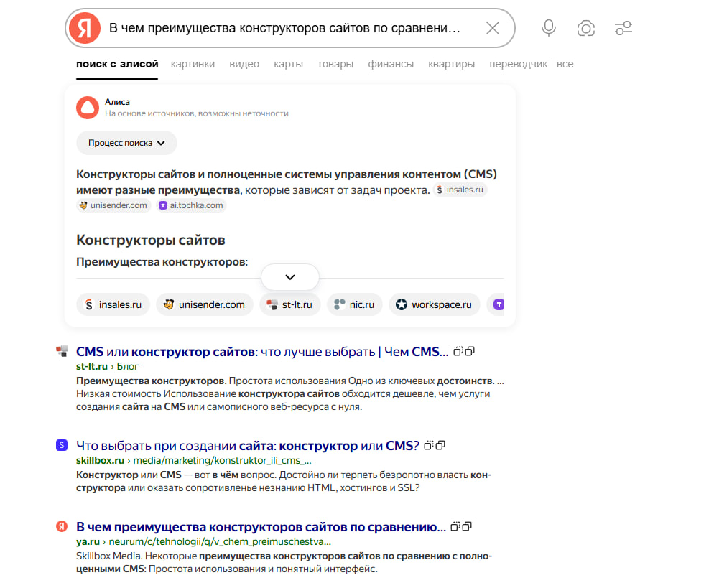Viewport: 714px width, 588px height.
Task: Click dashed-copy icon next to CMS result title
Action: [x=458, y=351]
